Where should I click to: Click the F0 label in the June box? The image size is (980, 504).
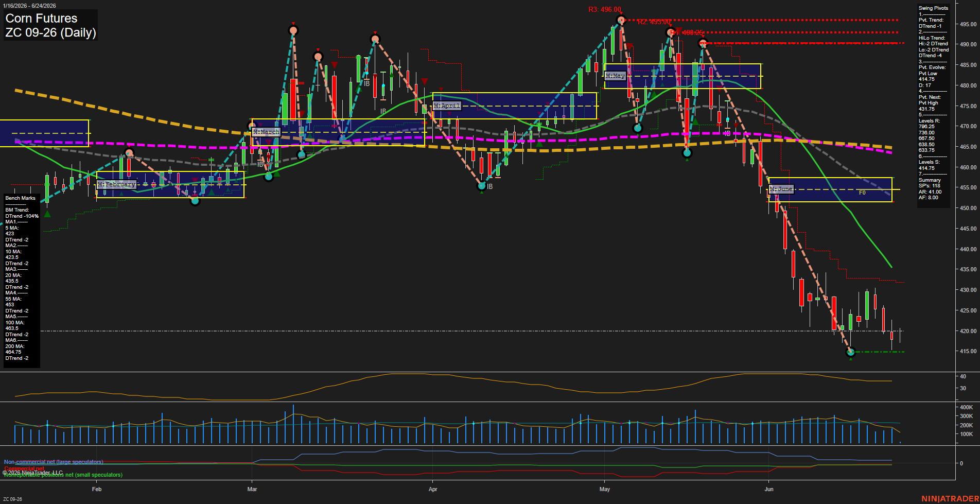click(x=862, y=193)
